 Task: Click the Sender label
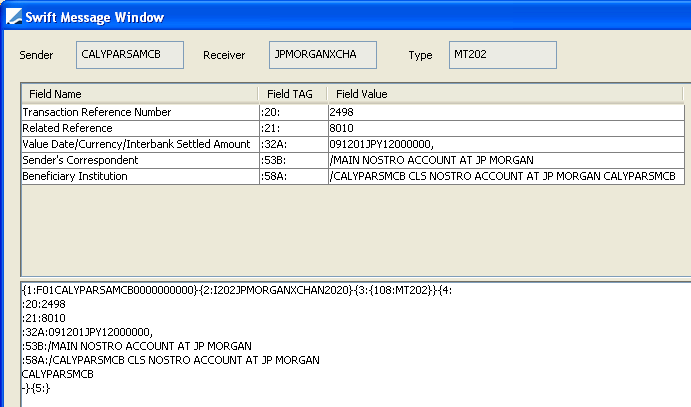point(36,55)
